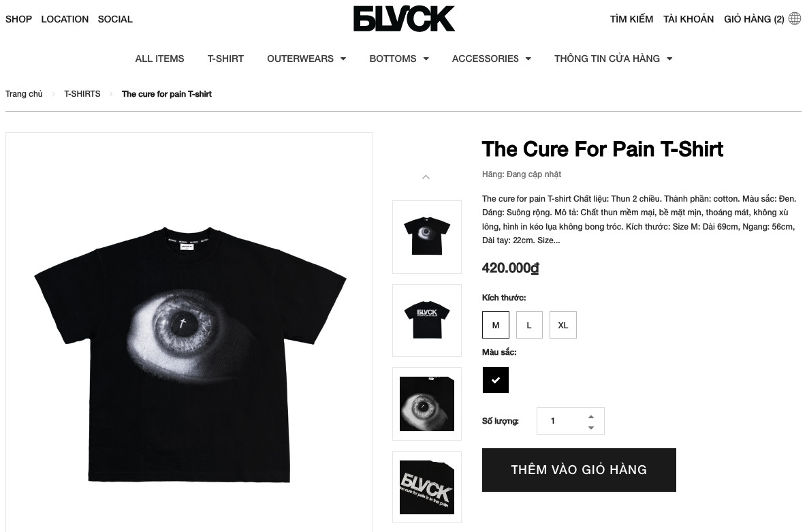The height and width of the screenshot is (532, 807).
Task: Click the quantity input field
Action: tap(561, 421)
